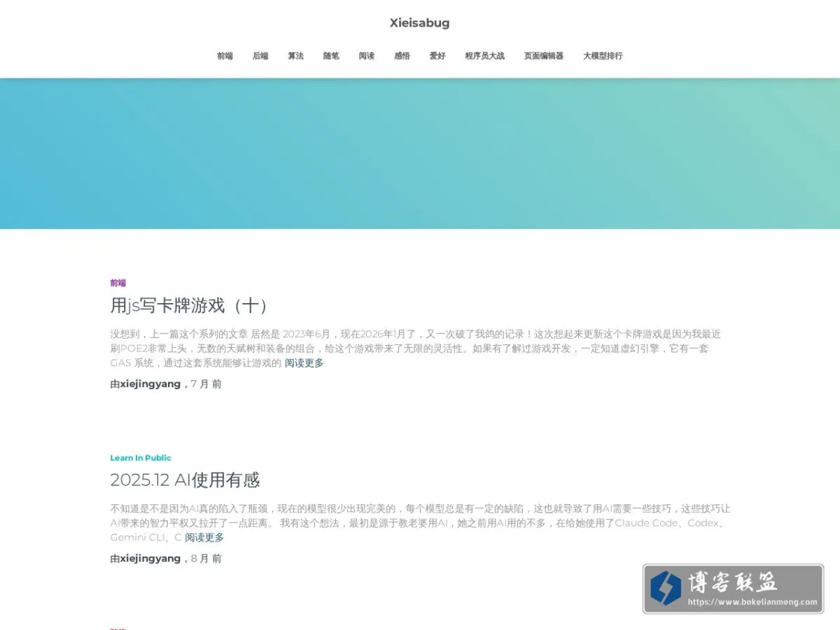
Task: Go to the 算法 menu section
Action: pyautogui.click(x=295, y=56)
